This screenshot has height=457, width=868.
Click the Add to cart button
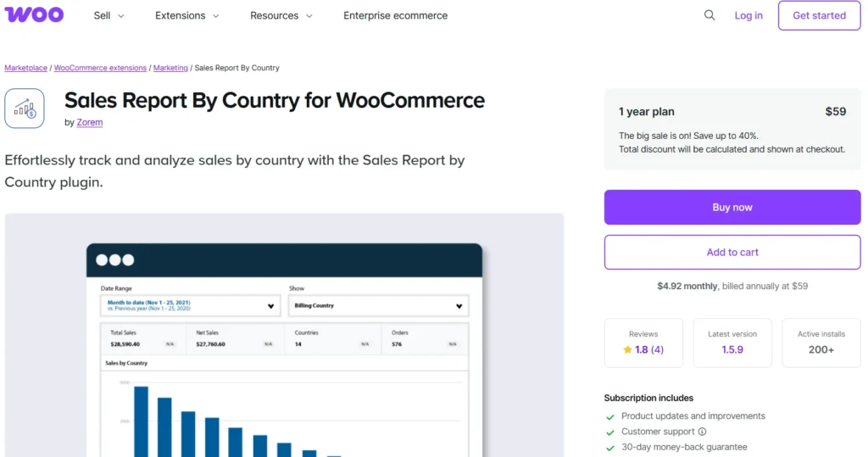(x=732, y=252)
